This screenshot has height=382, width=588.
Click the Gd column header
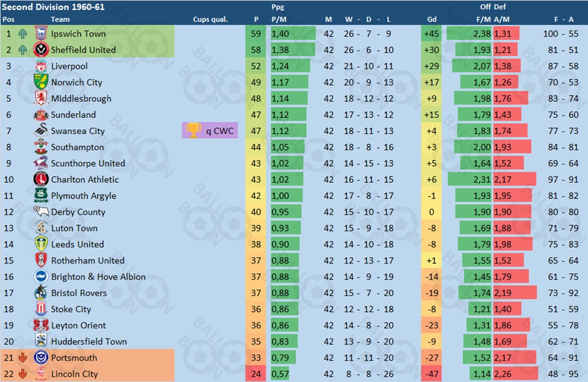[x=431, y=19]
